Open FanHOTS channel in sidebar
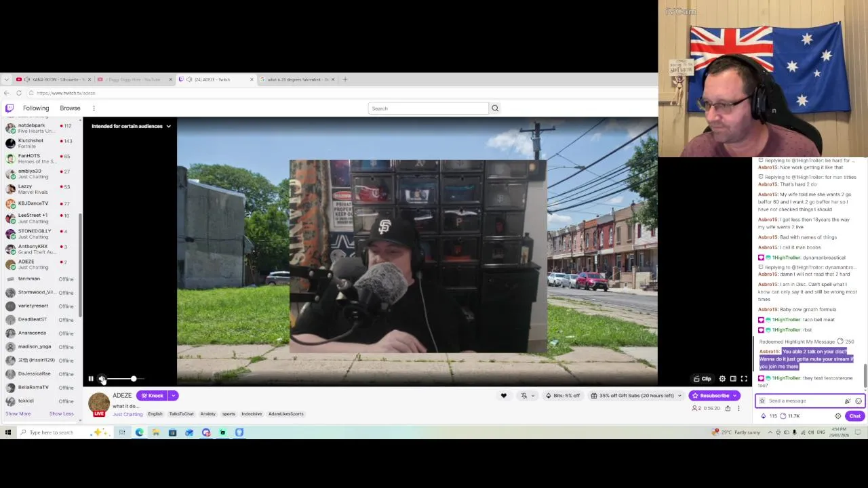 coord(41,159)
